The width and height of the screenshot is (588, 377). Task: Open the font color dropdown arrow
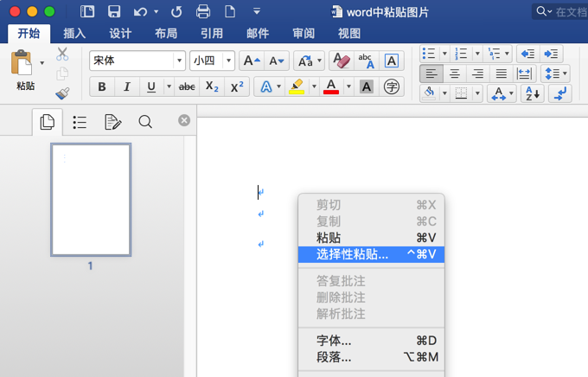tap(348, 86)
